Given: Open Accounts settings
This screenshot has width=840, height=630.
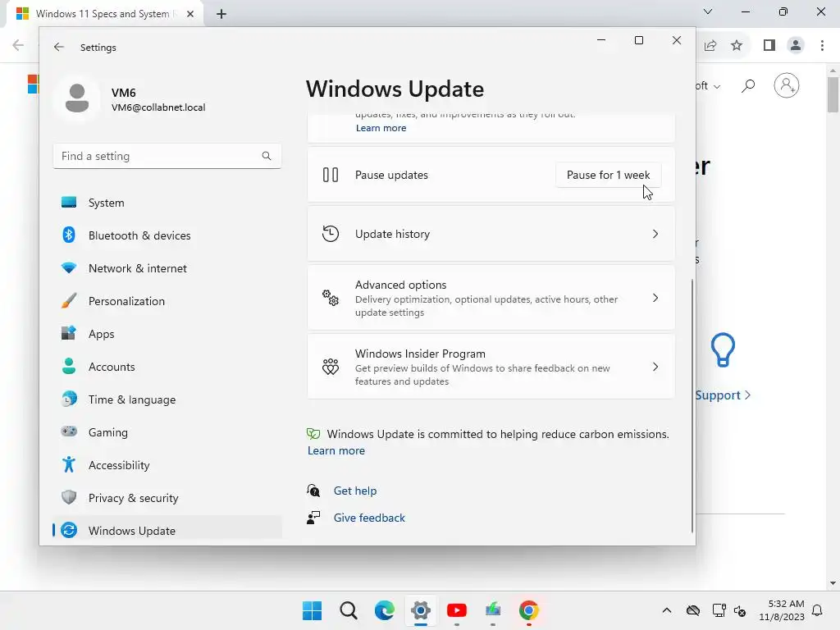Looking at the screenshot, I should tap(167, 367).
